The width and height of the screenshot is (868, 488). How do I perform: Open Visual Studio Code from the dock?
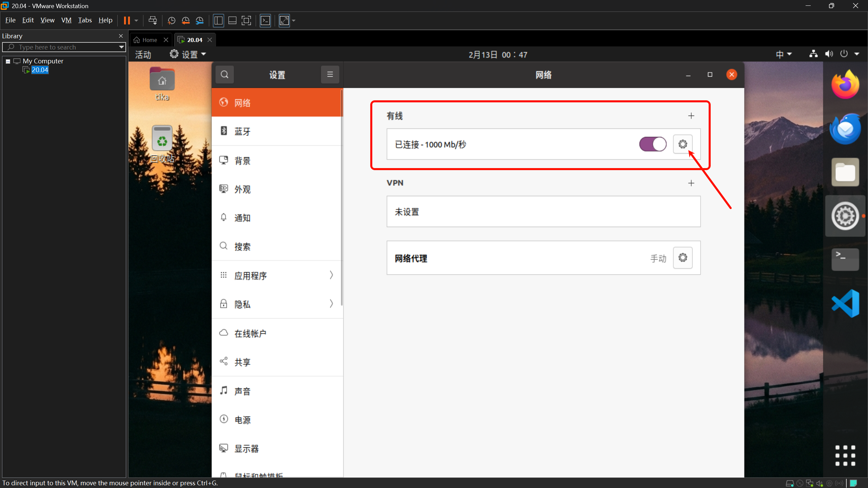tap(845, 303)
